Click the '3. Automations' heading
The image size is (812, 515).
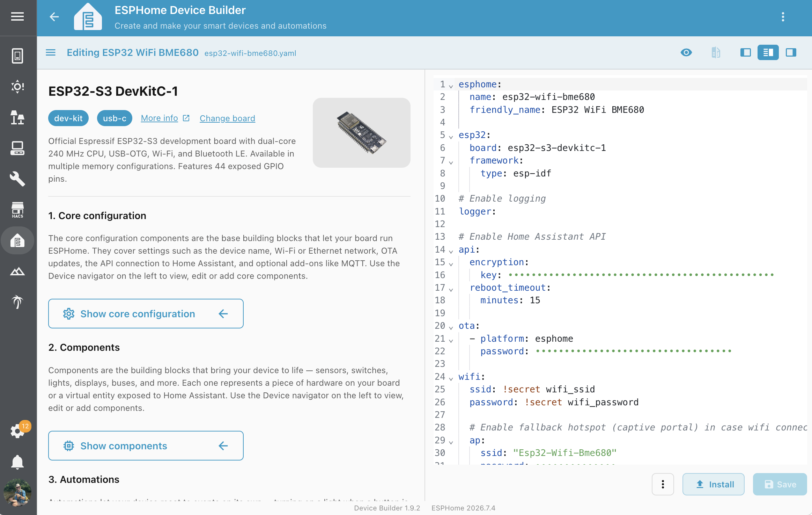[x=84, y=479]
